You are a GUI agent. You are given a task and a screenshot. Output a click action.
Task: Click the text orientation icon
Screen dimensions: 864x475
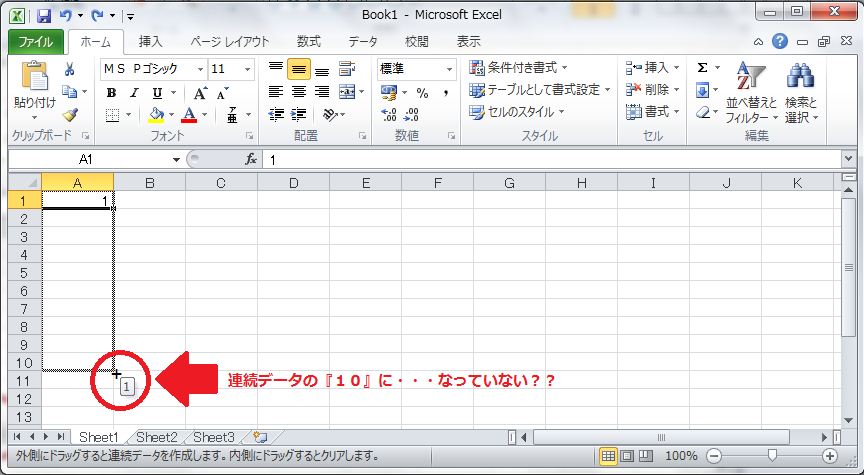330,115
